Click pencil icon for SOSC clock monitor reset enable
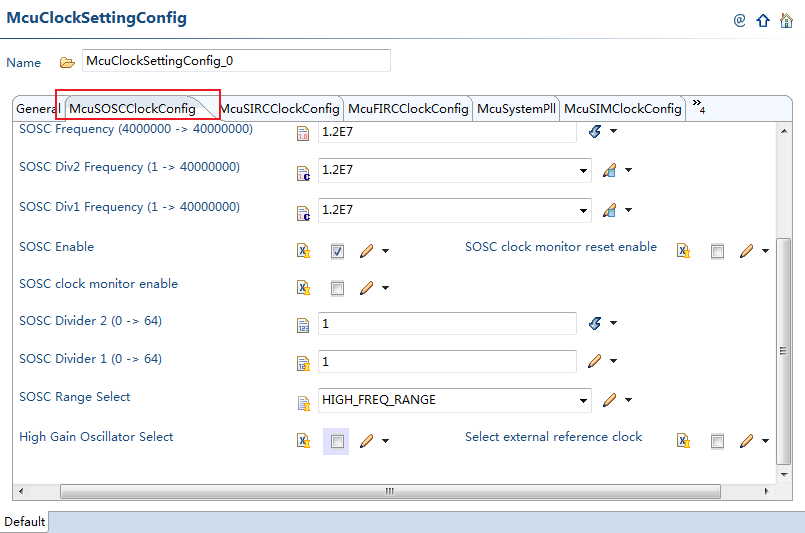The width and height of the screenshot is (805, 533). [x=746, y=251]
